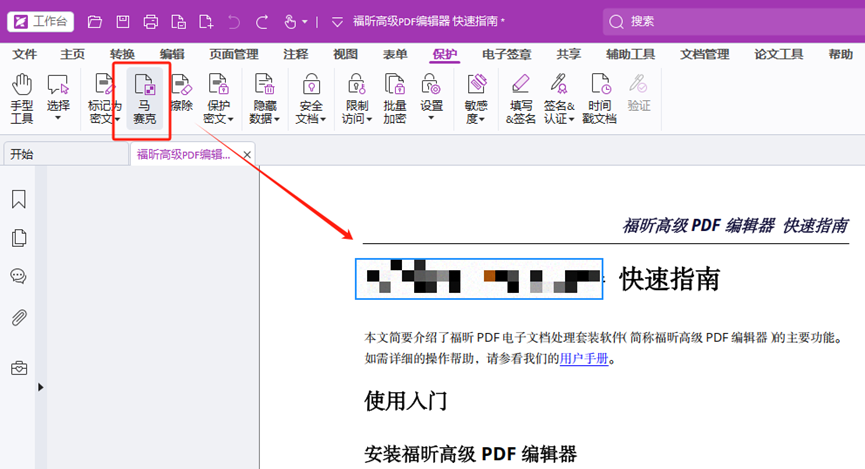The height and width of the screenshot is (469, 865).
Task: Expand the left navigation panel arrow
Action: tap(41, 387)
